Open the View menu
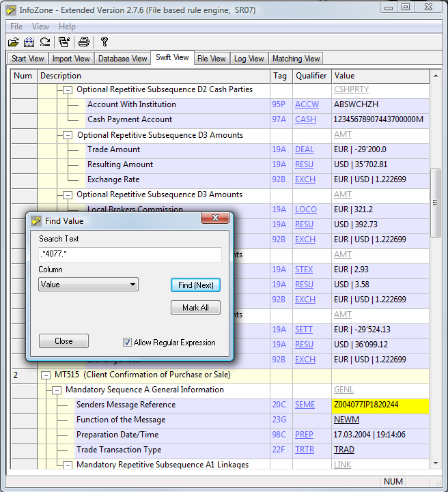Image resolution: width=448 pixels, height=492 pixels. pos(40,27)
